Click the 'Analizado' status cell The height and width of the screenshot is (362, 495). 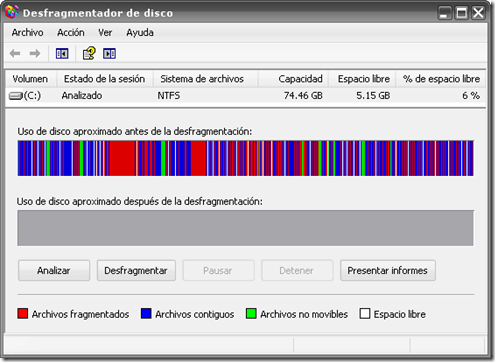pyautogui.click(x=82, y=96)
